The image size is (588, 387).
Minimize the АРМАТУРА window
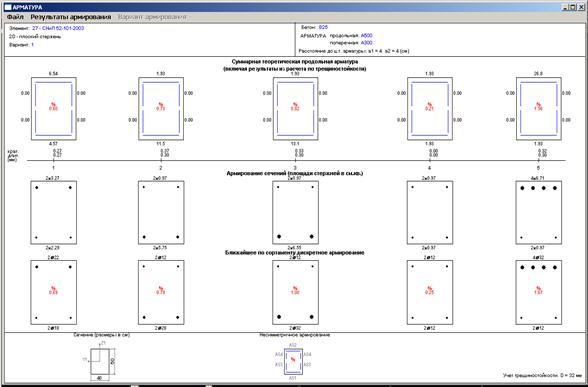[565, 7]
